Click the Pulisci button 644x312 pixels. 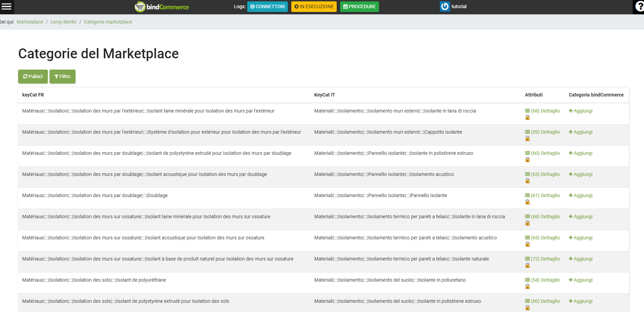pyautogui.click(x=33, y=76)
